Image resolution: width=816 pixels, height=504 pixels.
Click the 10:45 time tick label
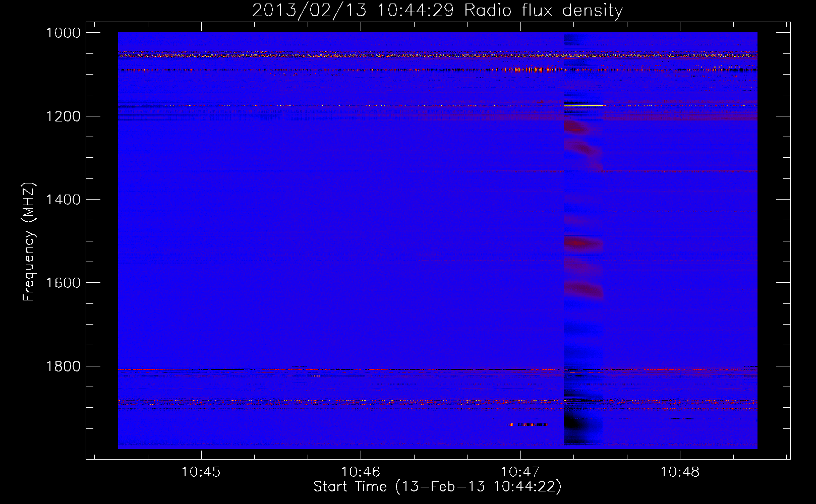coord(201,472)
